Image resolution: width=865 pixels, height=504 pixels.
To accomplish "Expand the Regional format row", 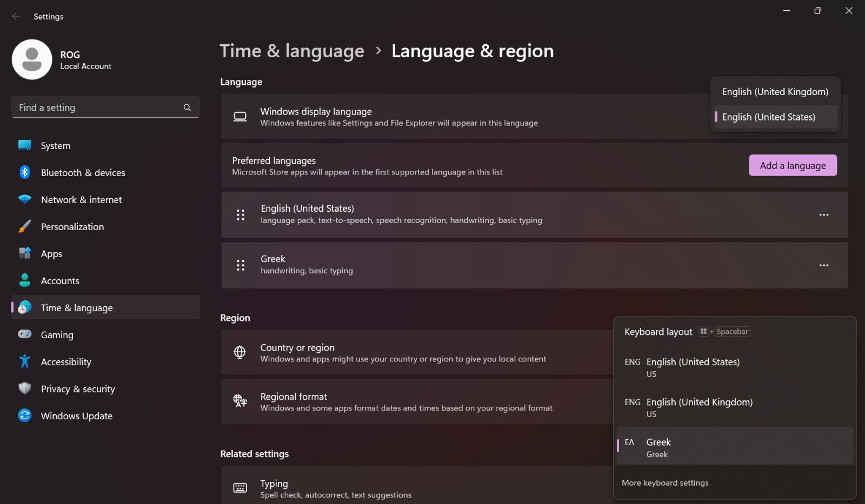I will point(416,401).
